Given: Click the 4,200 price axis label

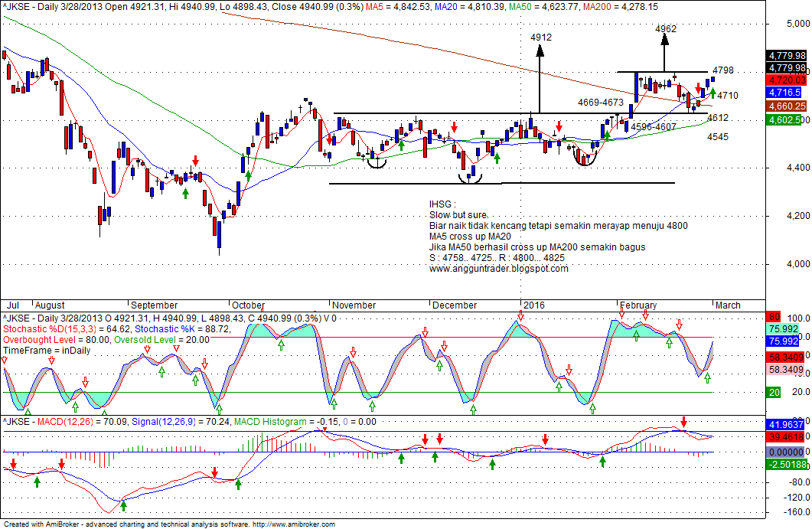Looking at the screenshot, I should click(x=798, y=216).
